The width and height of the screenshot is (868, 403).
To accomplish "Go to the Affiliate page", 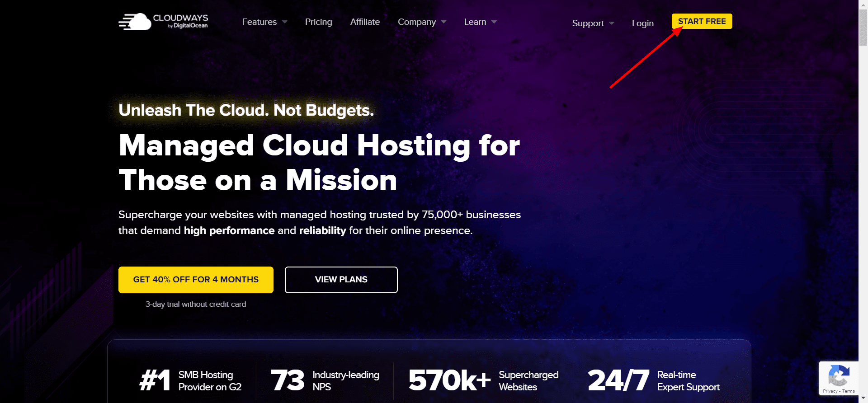I will point(365,22).
